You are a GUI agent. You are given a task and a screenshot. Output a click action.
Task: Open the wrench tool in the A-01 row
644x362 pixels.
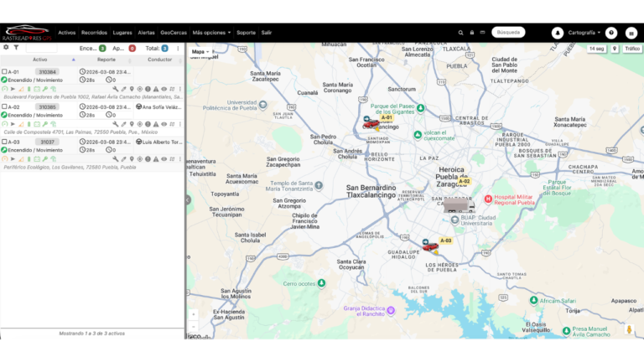(x=116, y=89)
